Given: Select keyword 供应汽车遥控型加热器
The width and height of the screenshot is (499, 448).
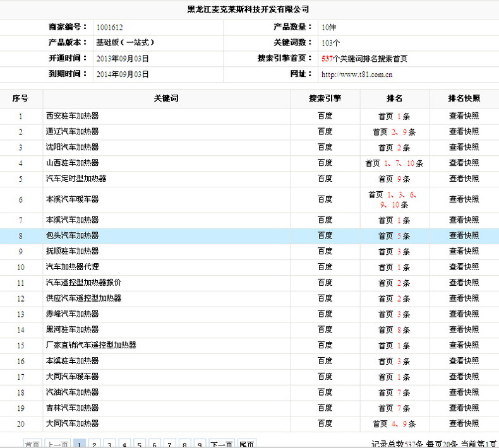Looking at the screenshot, I should pos(84,298).
